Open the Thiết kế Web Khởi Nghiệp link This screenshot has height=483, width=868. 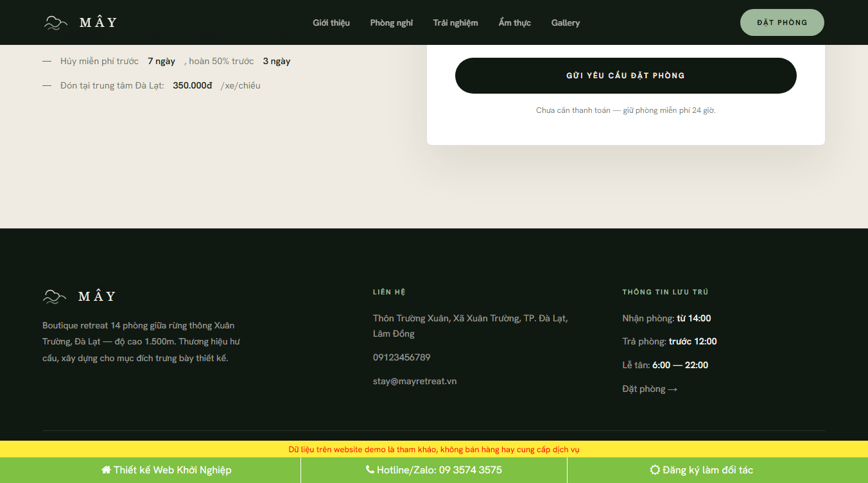pyautogui.click(x=166, y=470)
